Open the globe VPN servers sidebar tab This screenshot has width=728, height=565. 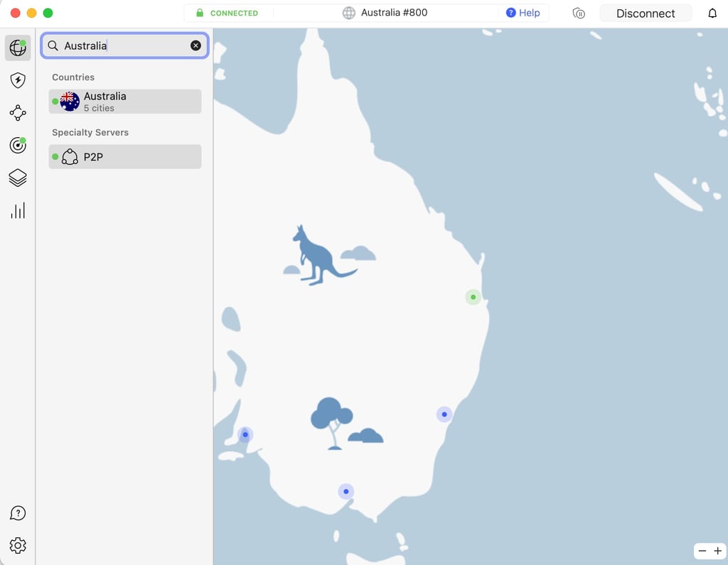click(x=18, y=48)
